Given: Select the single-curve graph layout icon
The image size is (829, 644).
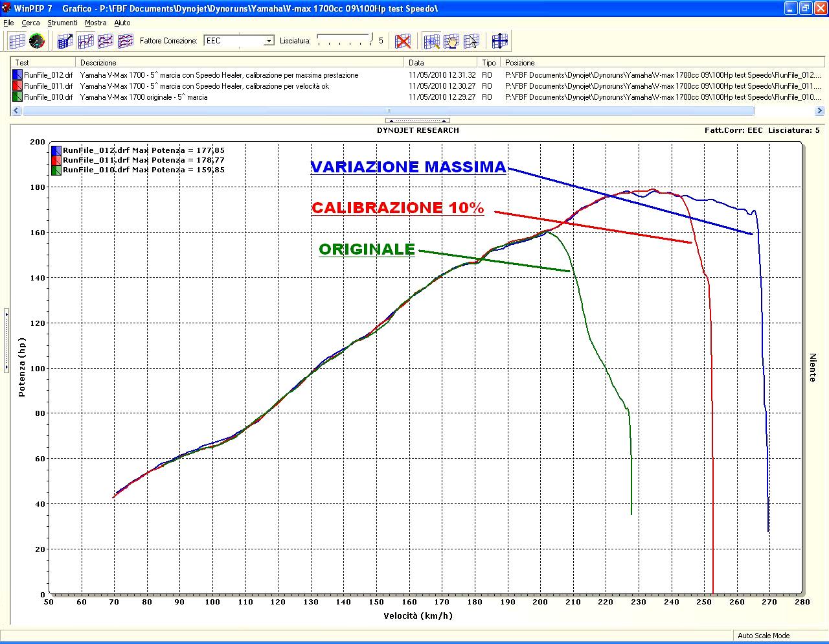Looking at the screenshot, I should click(x=85, y=41).
